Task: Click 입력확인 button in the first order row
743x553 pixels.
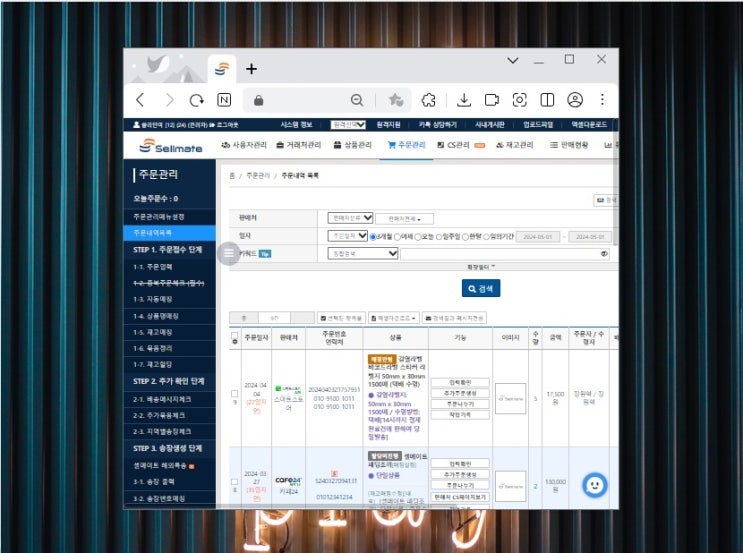Action: (x=460, y=382)
